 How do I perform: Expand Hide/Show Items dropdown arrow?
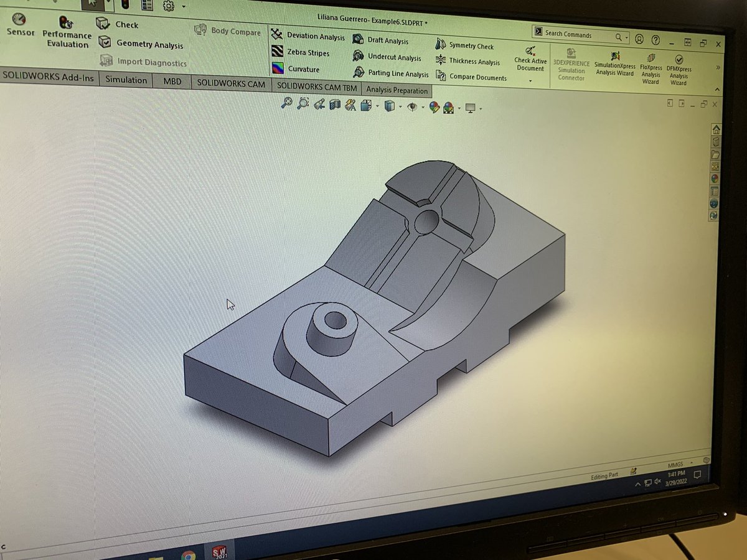[x=423, y=108]
